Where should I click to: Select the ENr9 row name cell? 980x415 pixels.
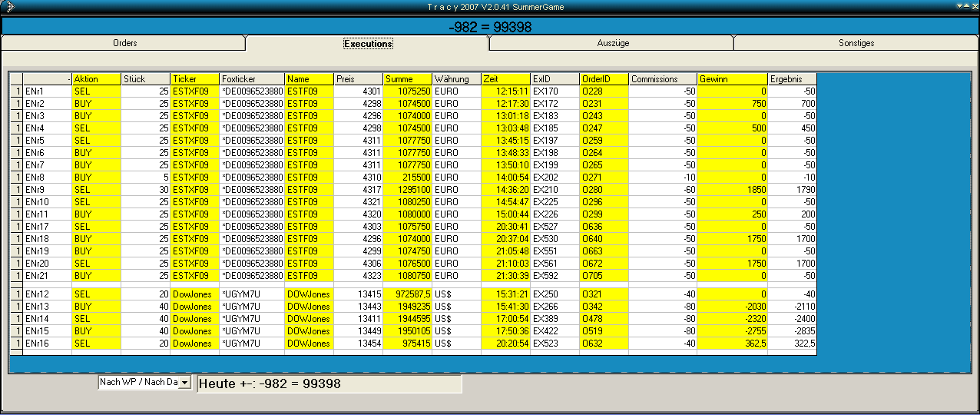click(x=47, y=190)
